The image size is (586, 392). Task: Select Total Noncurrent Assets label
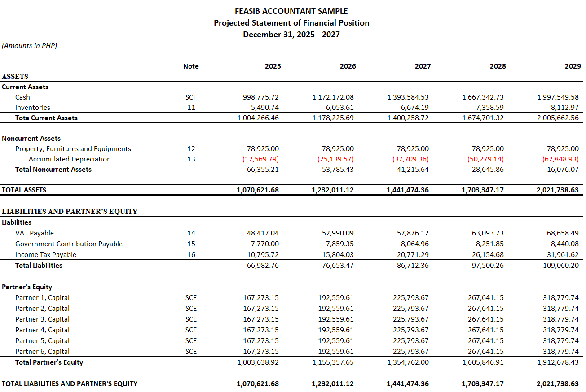point(53,169)
